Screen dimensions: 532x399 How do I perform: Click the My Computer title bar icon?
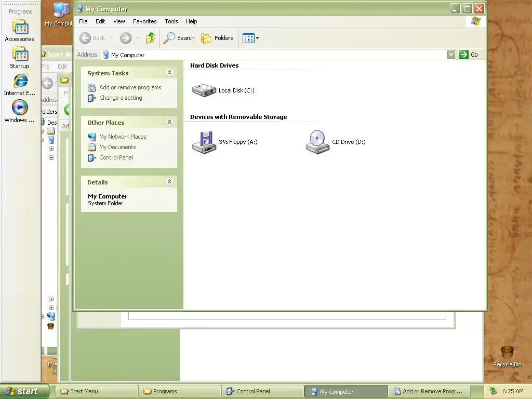(x=80, y=9)
